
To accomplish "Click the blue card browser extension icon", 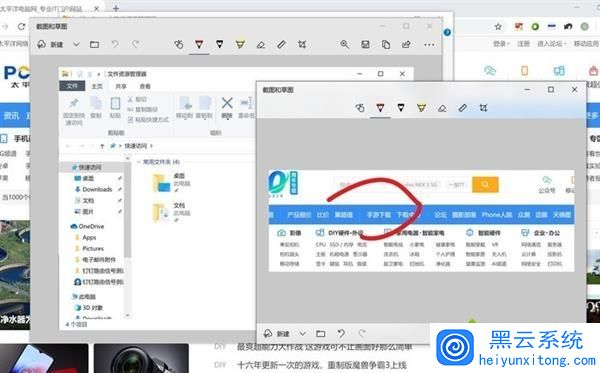I will [551, 26].
